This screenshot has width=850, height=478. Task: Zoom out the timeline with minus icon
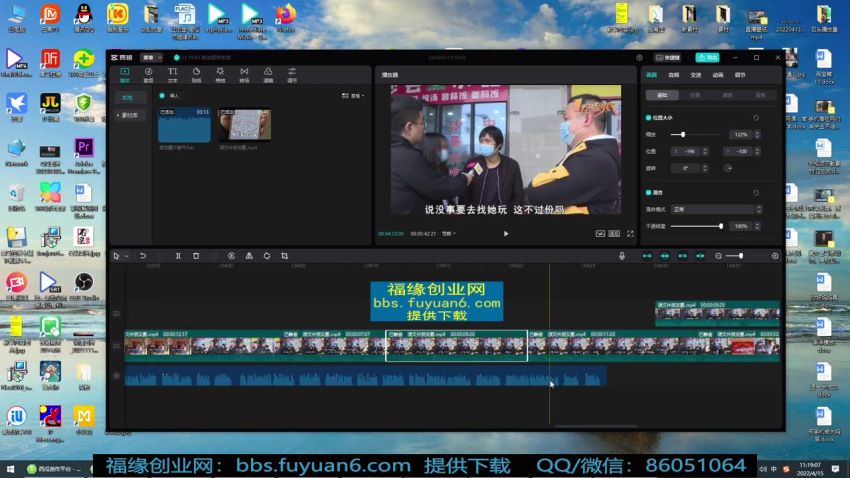pos(718,256)
